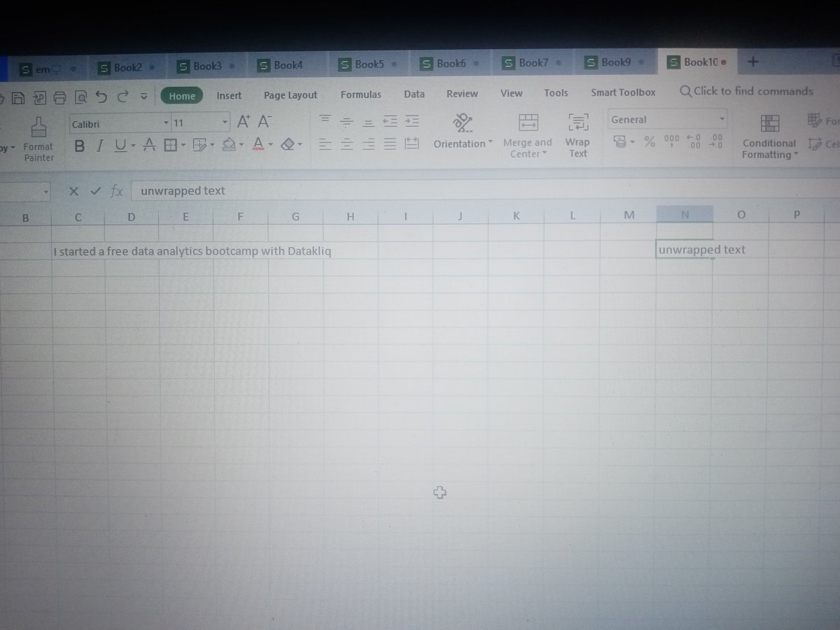Open Fill Color dropdown arrow
The height and width of the screenshot is (630, 840).
coord(241,145)
